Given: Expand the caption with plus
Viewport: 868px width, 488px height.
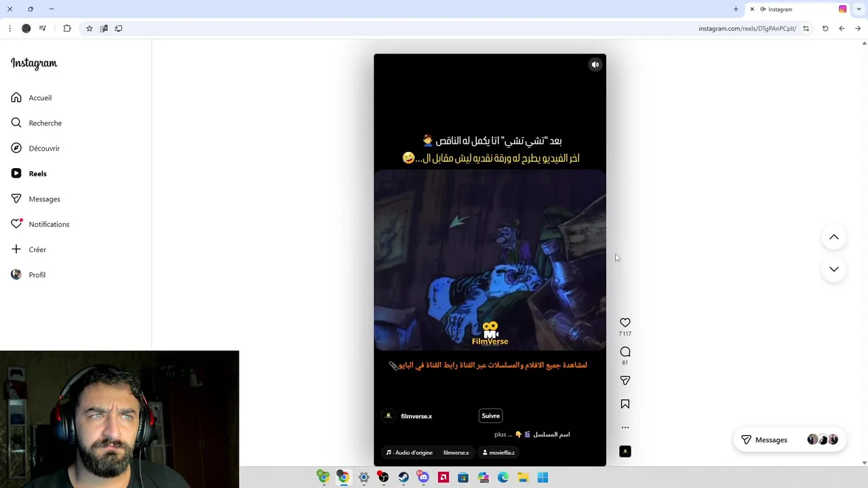Looking at the screenshot, I should [500, 434].
